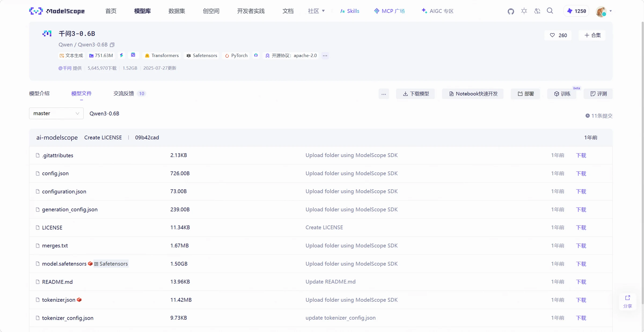The image size is (644, 332).
Task: Click the 训练 beta button
Action: coord(562,94)
